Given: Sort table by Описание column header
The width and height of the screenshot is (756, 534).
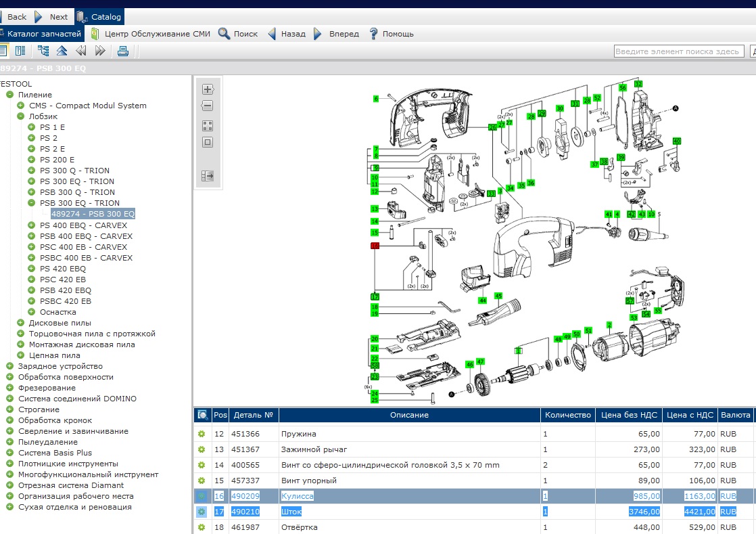Looking at the screenshot, I should coord(409,415).
